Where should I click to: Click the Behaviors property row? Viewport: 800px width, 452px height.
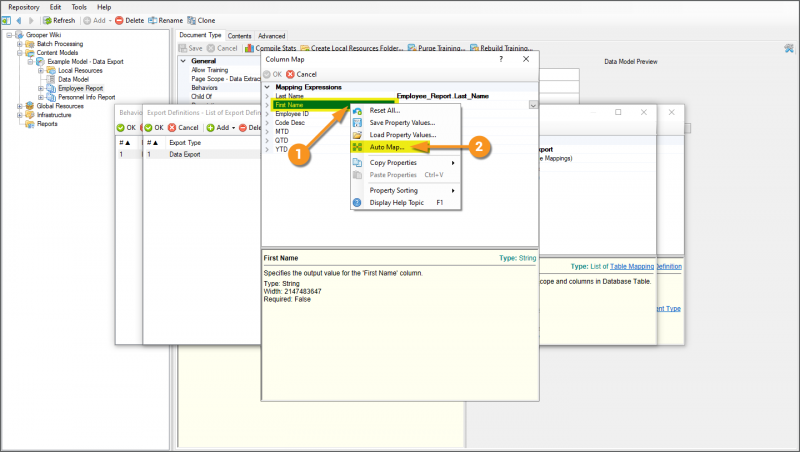pos(205,88)
